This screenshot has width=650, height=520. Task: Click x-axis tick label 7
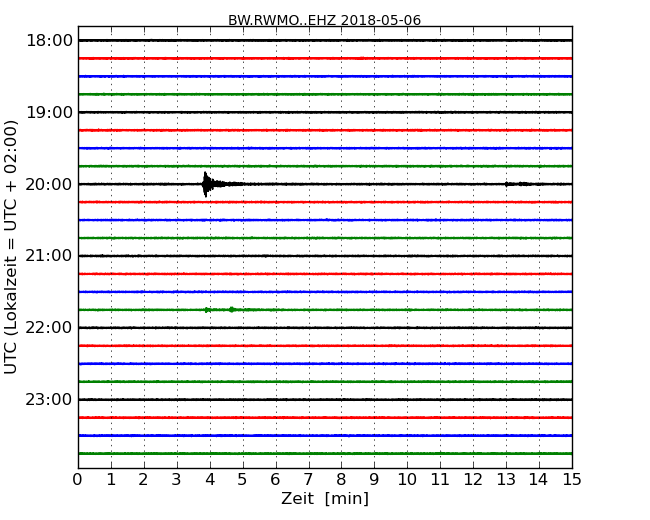[308, 480]
